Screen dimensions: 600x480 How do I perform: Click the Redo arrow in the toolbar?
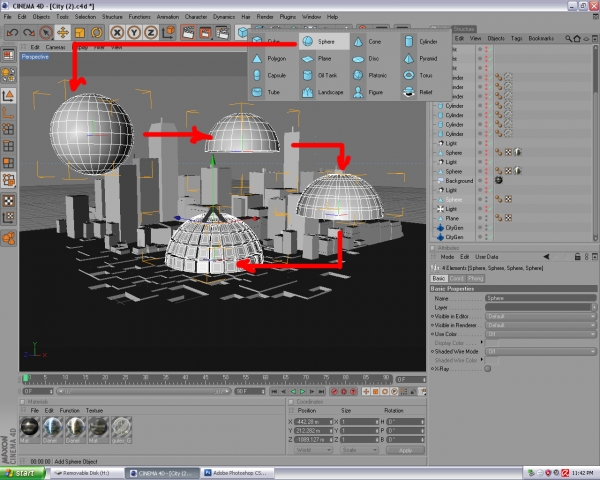coord(29,33)
